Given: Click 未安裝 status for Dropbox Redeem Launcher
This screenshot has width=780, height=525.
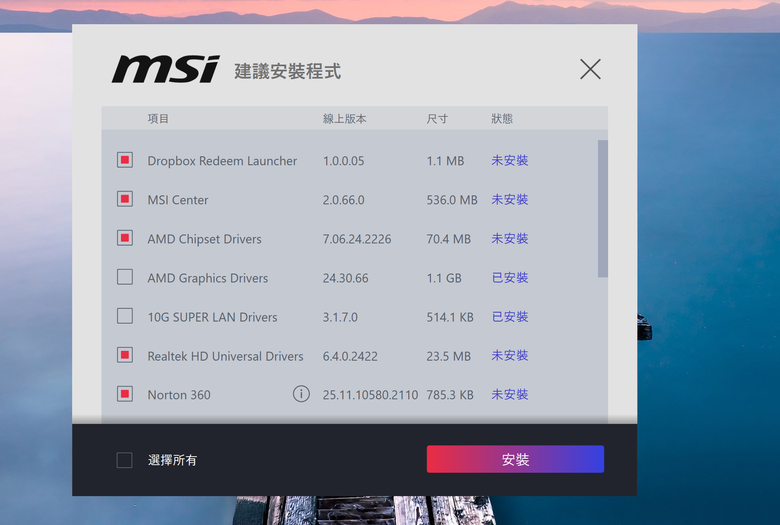Looking at the screenshot, I should click(509, 160).
